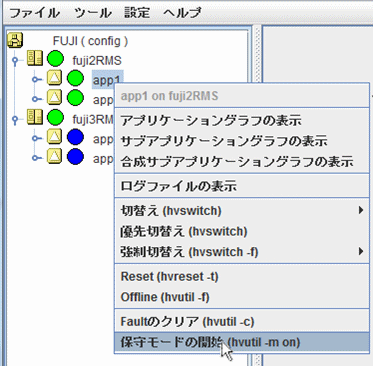Click the fuji3RMS server node icon
The image size is (373, 366).
coord(35,117)
